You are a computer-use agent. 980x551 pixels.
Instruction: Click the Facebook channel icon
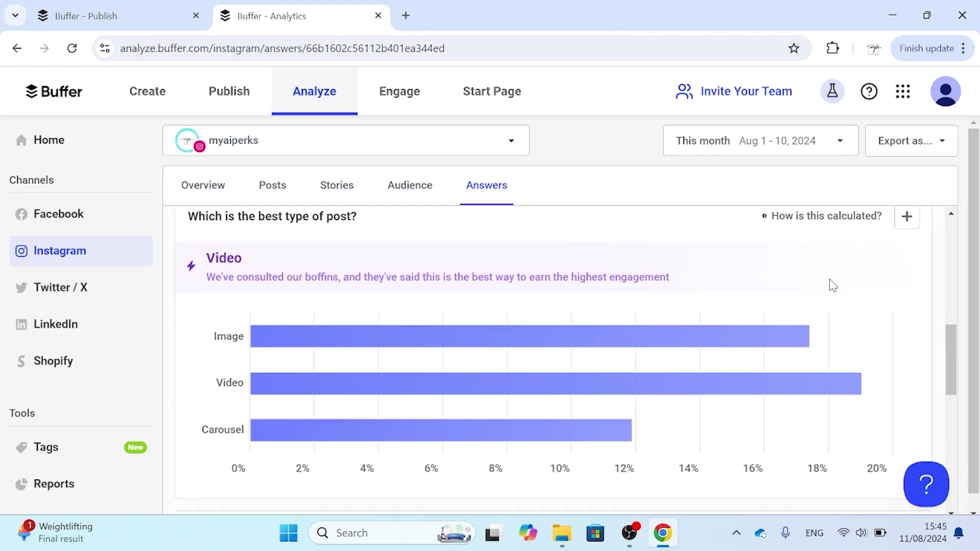[x=21, y=214]
